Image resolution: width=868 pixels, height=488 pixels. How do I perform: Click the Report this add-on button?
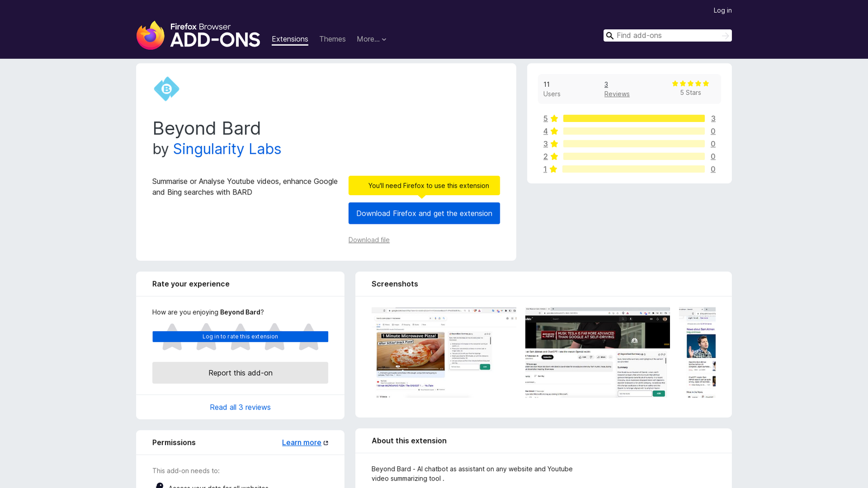point(240,373)
